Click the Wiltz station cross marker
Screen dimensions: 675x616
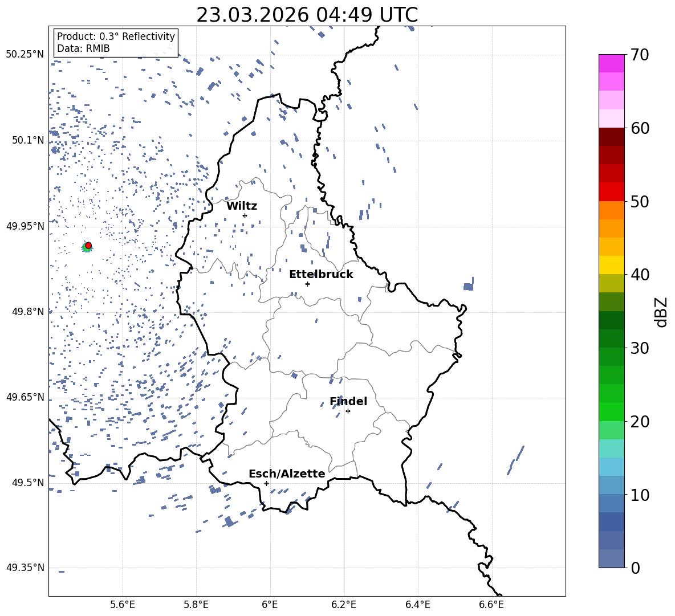(x=245, y=215)
